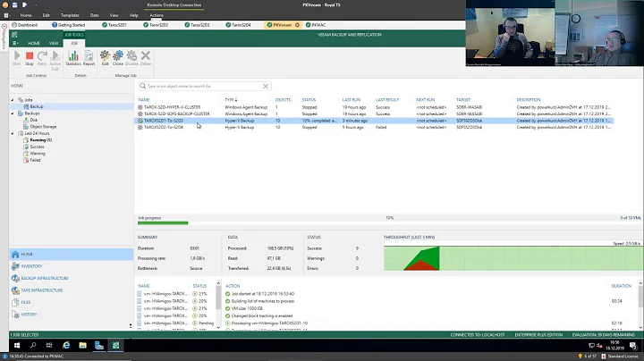Open job Statistics
The height and width of the screenshot is (361, 644).
[x=73, y=58]
